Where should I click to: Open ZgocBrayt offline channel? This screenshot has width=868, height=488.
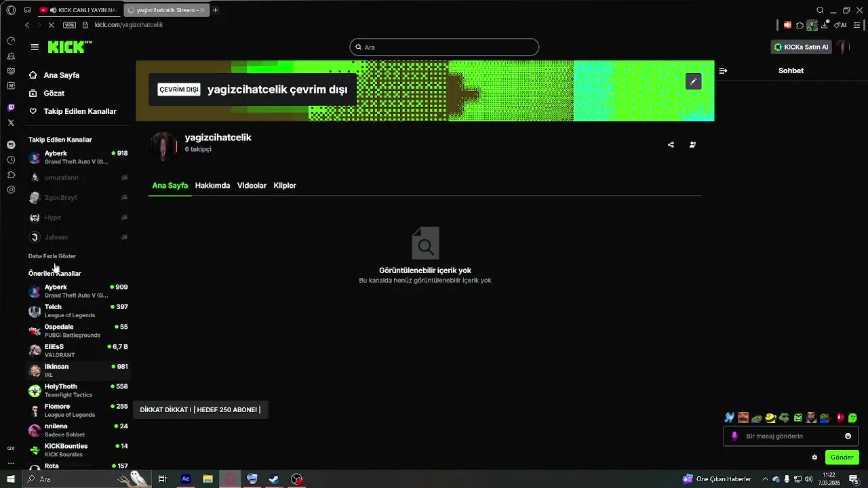(78, 197)
